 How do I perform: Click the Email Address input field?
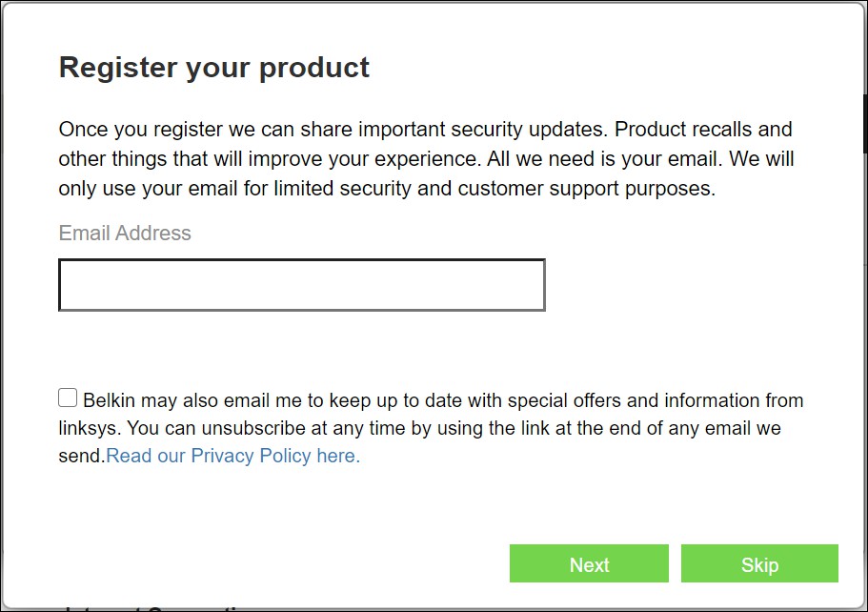(x=301, y=285)
